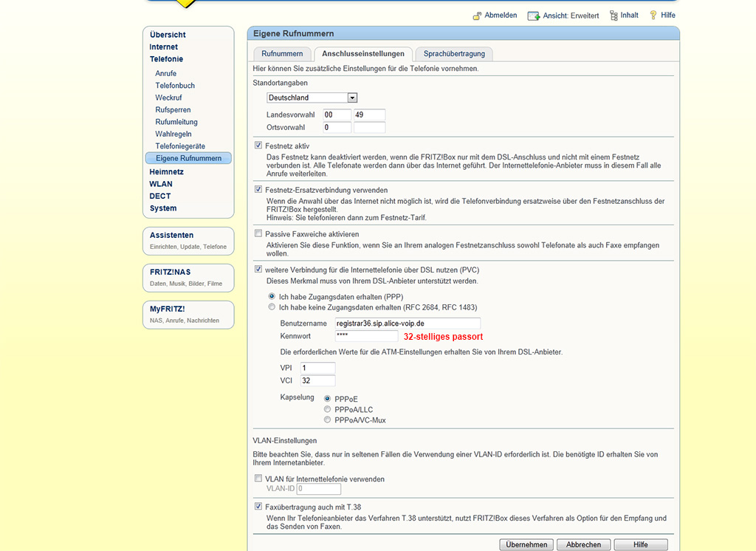Click the Ansicht: Erweitert view icon
The height and width of the screenshot is (551, 756).
pyautogui.click(x=534, y=16)
